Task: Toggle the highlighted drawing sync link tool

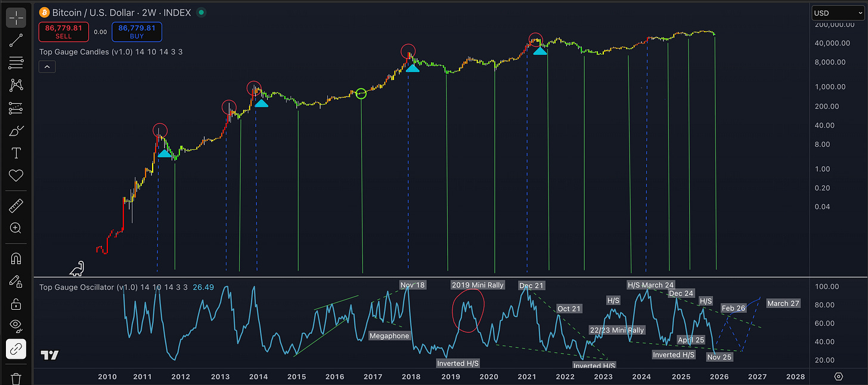Action: [16, 349]
